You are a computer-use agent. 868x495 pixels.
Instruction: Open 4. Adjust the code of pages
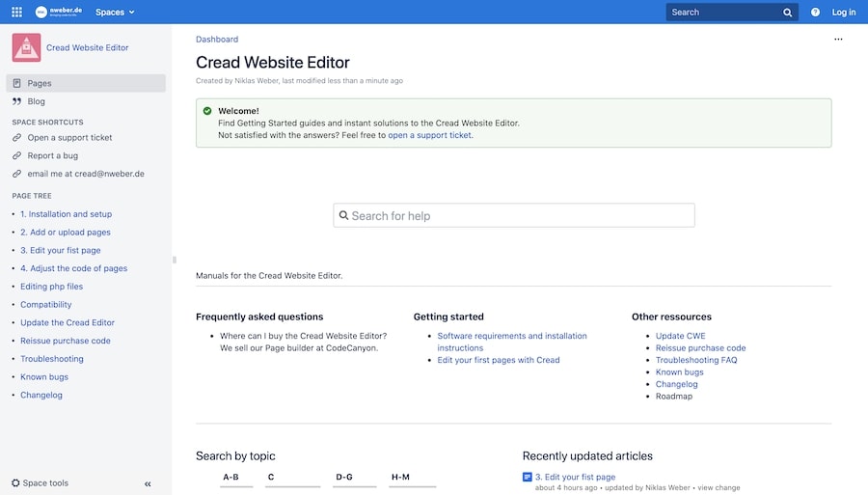(x=73, y=268)
